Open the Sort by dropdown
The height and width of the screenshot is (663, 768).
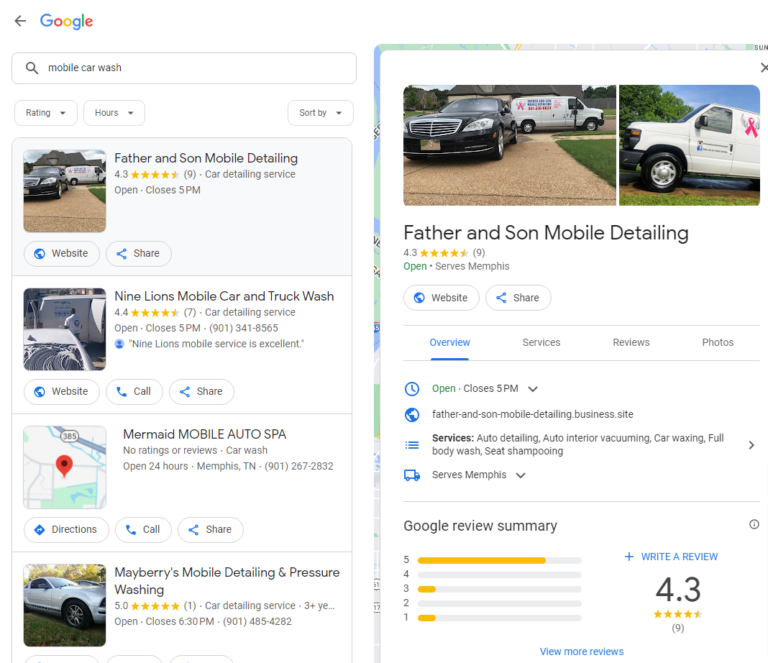[x=320, y=113]
